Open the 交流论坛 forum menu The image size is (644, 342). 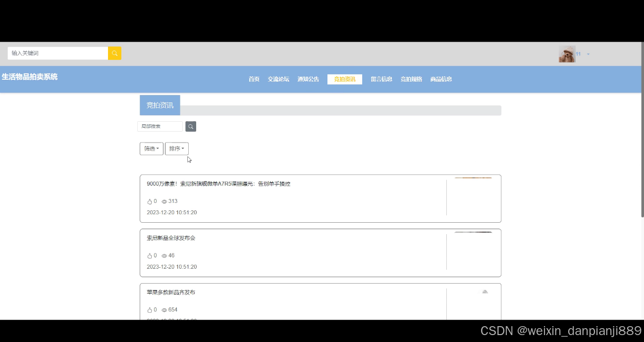point(278,79)
